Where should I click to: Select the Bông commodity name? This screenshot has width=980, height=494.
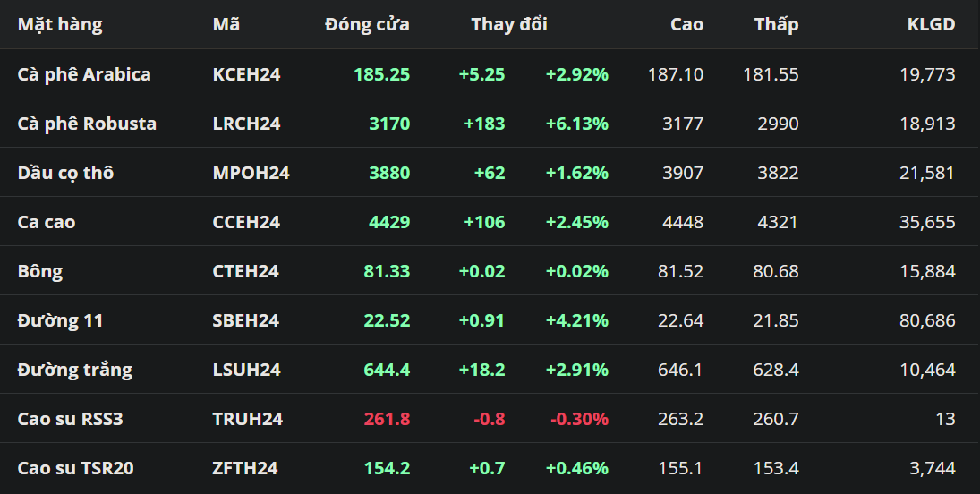point(40,271)
